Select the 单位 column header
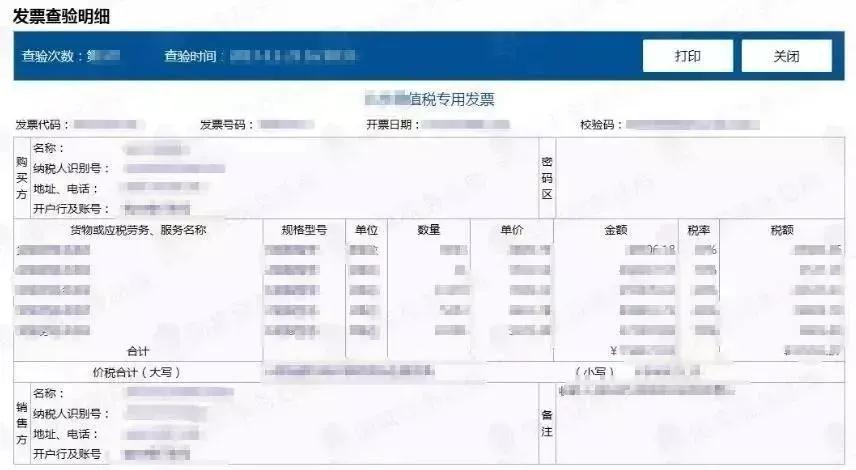 coord(366,229)
